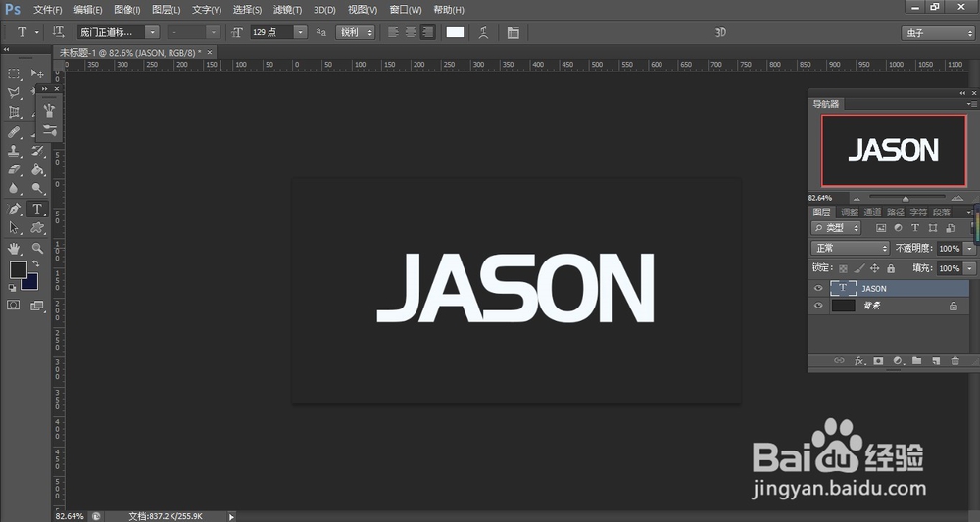Toggle text orientation in options bar

[x=58, y=32]
